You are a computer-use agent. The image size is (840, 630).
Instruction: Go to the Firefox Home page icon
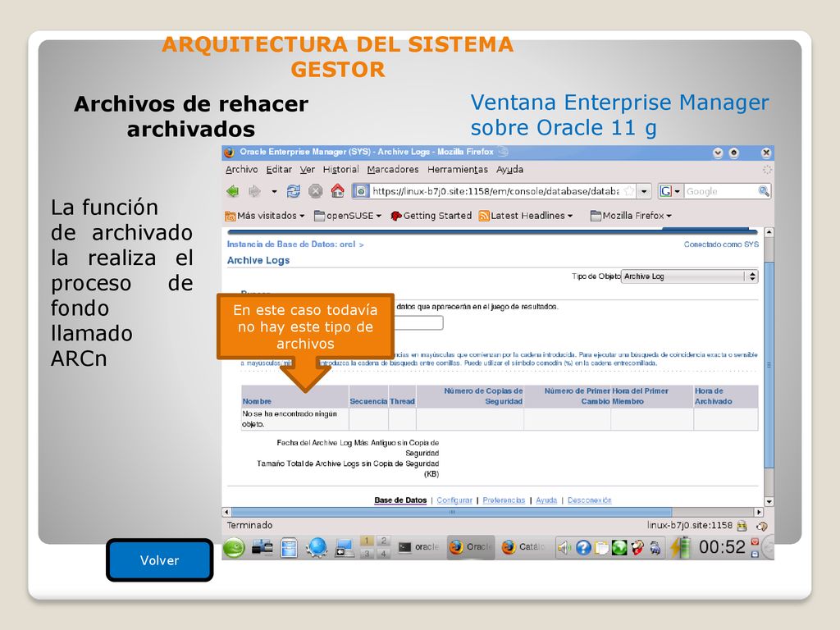tap(337, 190)
